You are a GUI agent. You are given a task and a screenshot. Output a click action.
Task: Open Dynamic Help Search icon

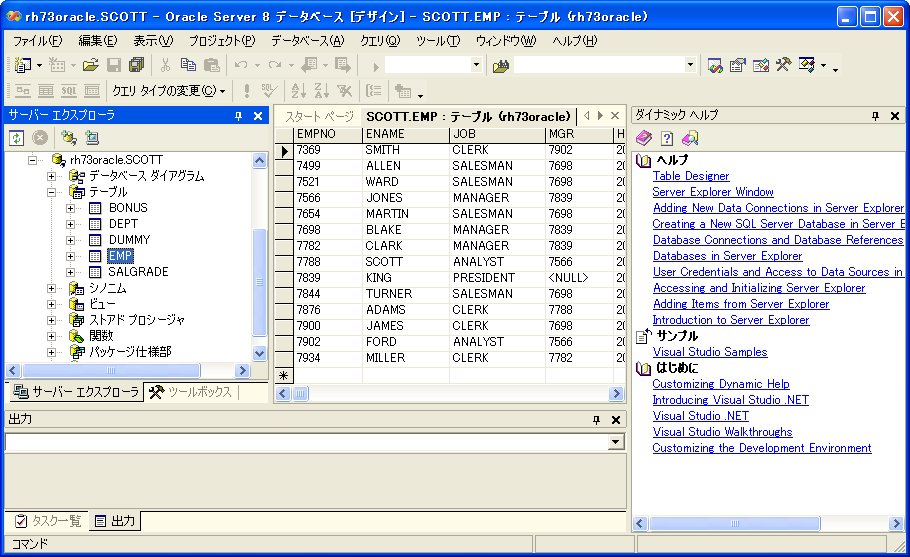click(690, 138)
